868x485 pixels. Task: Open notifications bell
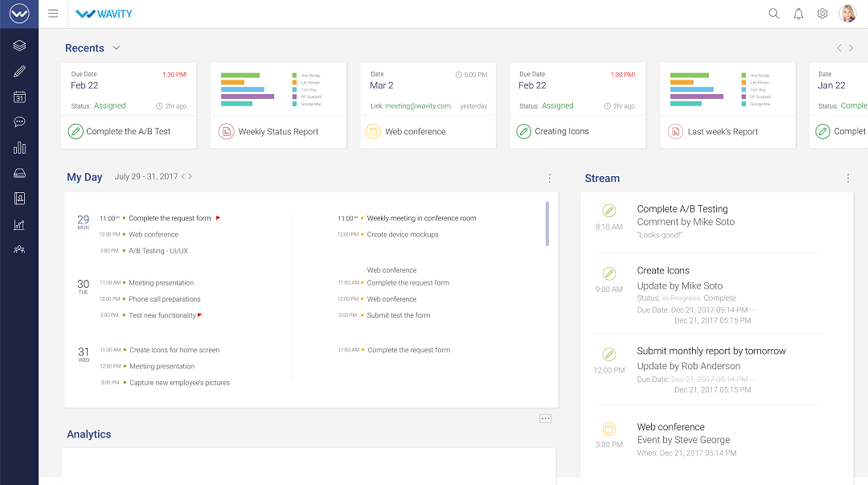tap(798, 14)
